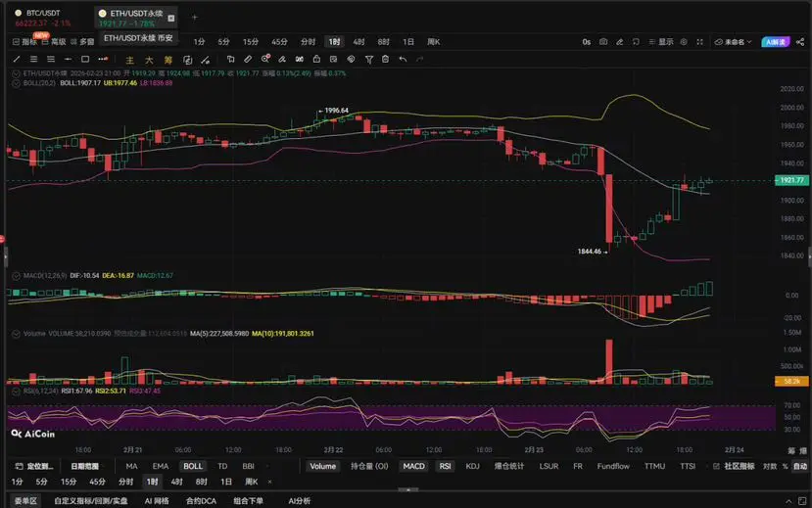Open the 未命名 layout dropdown
Screen dimensions: 812x508
[x=733, y=42]
